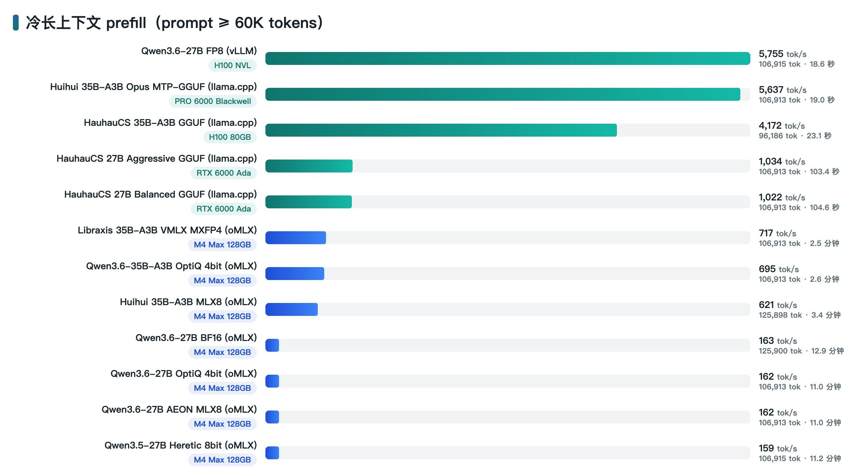
Task: Select the green bar for Huihui Opus MTP-GGUF
Action: [503, 94]
